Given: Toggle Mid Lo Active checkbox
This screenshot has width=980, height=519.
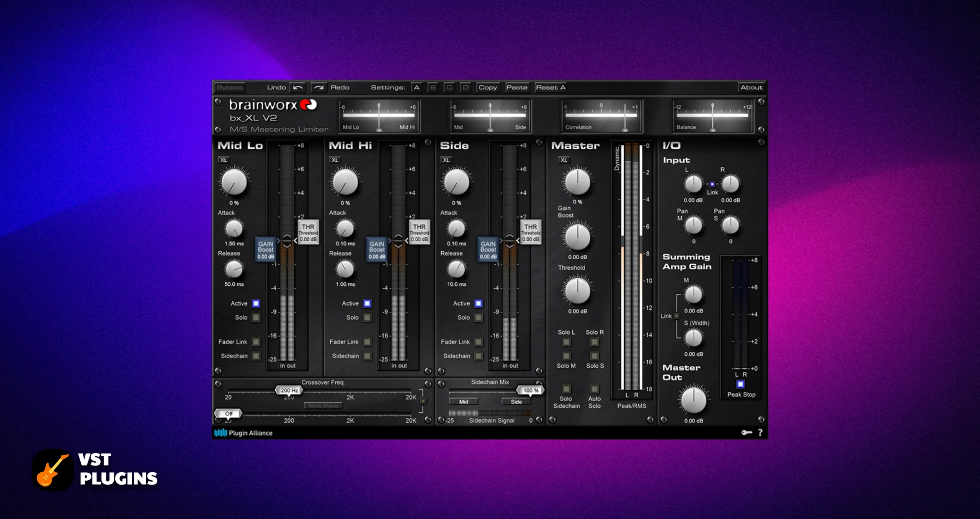Looking at the screenshot, I should pyautogui.click(x=256, y=303).
